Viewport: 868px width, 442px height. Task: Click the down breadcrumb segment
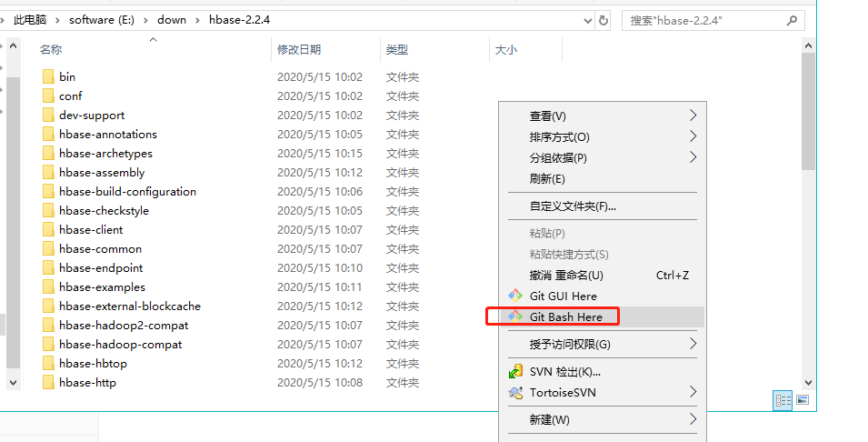172,20
